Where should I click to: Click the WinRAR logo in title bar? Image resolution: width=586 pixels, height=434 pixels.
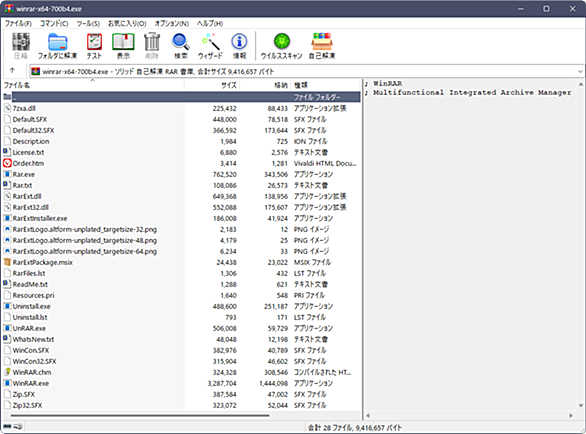(x=9, y=8)
